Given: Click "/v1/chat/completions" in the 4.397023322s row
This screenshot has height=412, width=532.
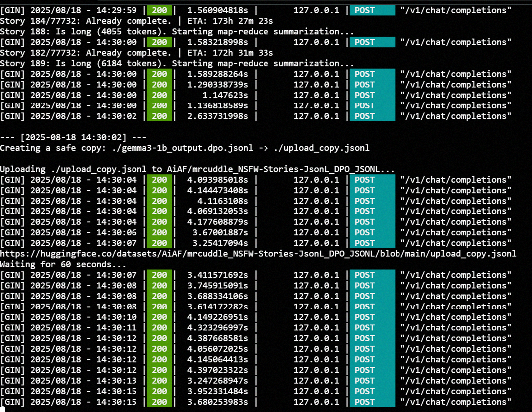Looking at the screenshot, I should (456, 370).
